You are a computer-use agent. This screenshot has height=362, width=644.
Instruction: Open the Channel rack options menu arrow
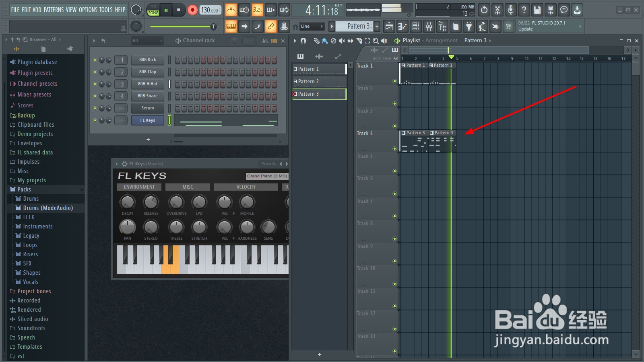tap(94, 41)
